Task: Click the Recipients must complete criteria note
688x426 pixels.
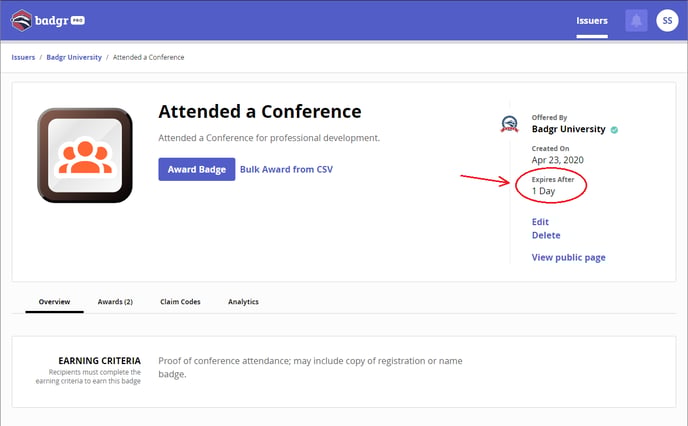Action: [x=88, y=376]
